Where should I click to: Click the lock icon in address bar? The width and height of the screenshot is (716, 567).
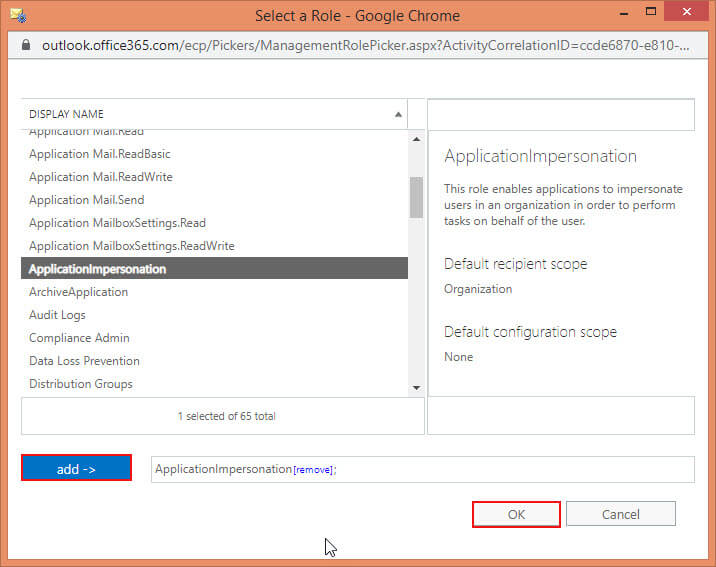tap(26, 45)
